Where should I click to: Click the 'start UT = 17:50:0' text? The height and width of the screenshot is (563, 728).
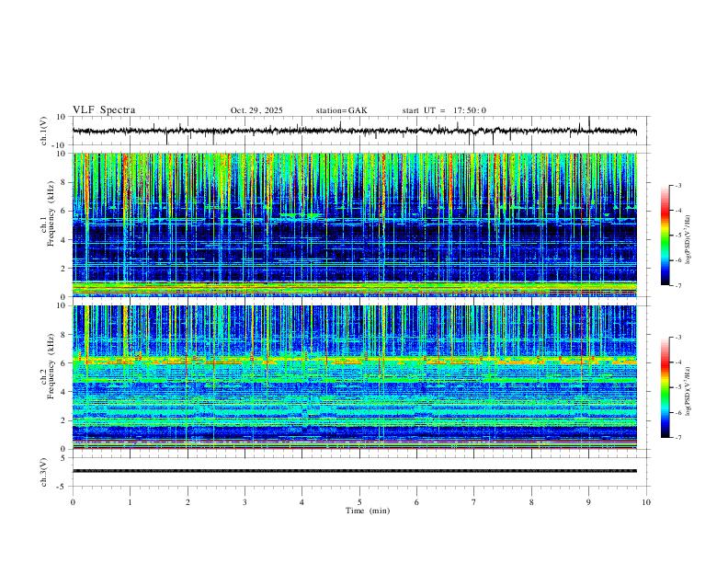[x=444, y=110]
